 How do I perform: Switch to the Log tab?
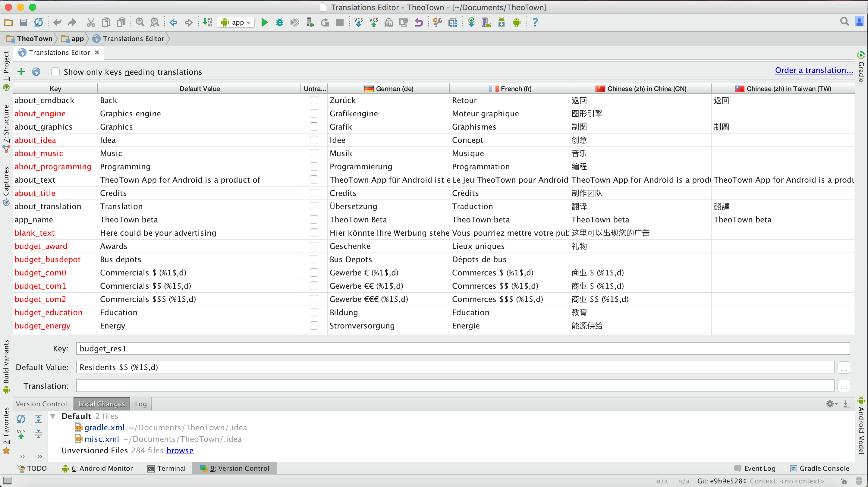point(141,404)
